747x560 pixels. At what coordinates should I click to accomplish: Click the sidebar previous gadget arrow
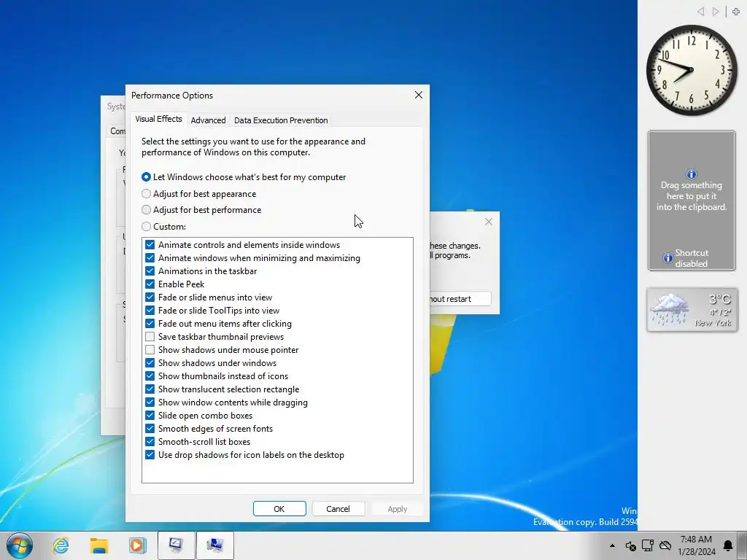click(701, 12)
